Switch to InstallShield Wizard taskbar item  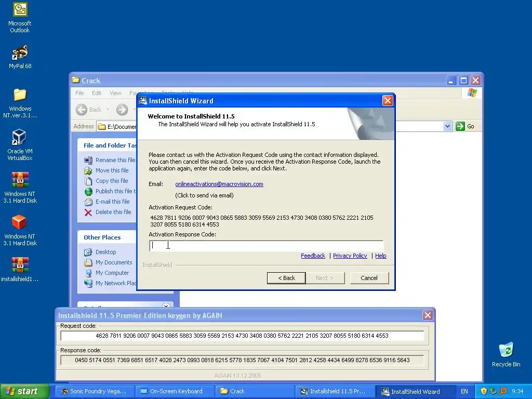[x=415, y=391]
